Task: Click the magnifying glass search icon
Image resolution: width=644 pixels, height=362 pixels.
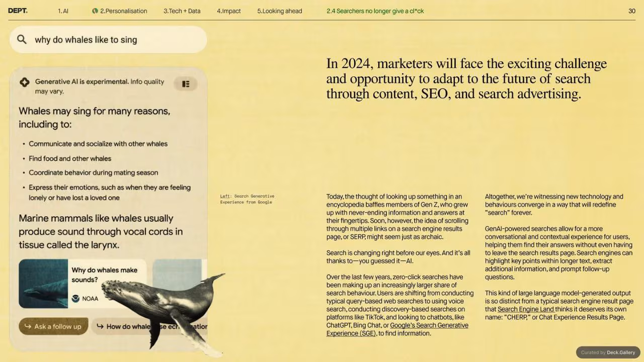Action: click(x=22, y=39)
